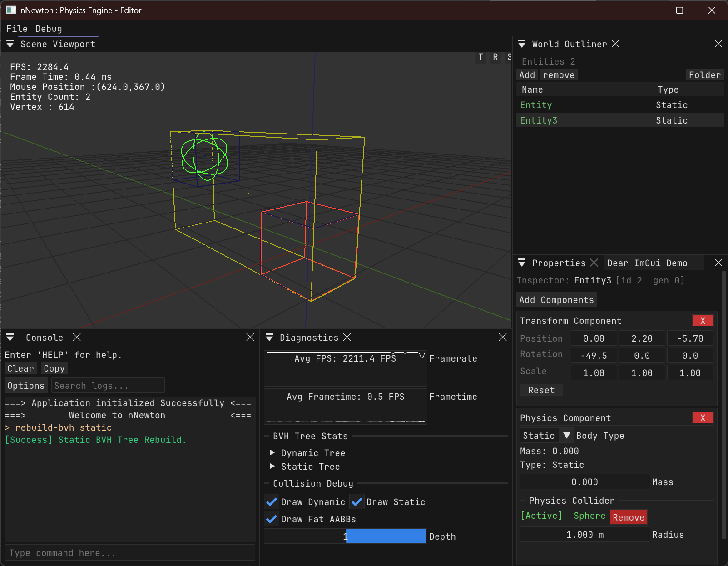Toggle Draw Fat AABBs checkbox

pyautogui.click(x=272, y=519)
